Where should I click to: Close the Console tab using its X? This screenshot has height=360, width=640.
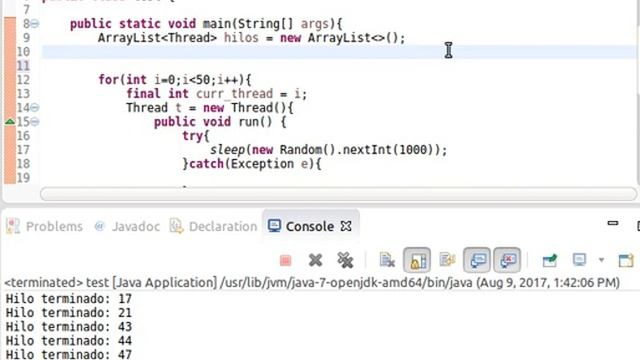346,226
